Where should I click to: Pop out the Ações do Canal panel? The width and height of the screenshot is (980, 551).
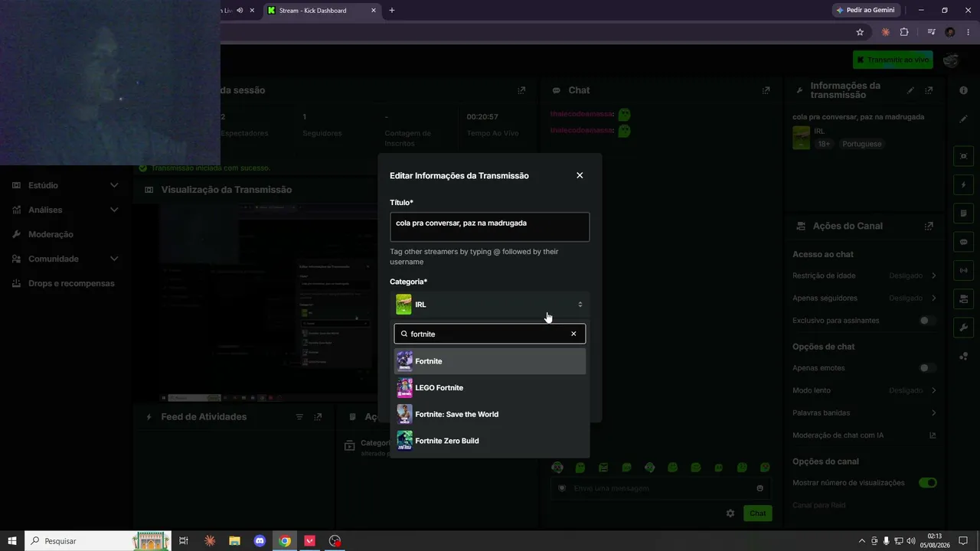[929, 226]
